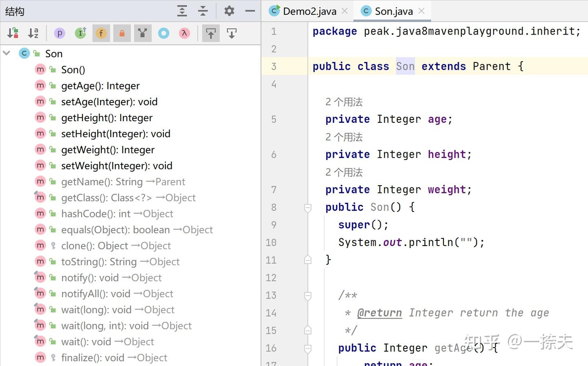Toggle Scroll from Source icon

(x=211, y=33)
